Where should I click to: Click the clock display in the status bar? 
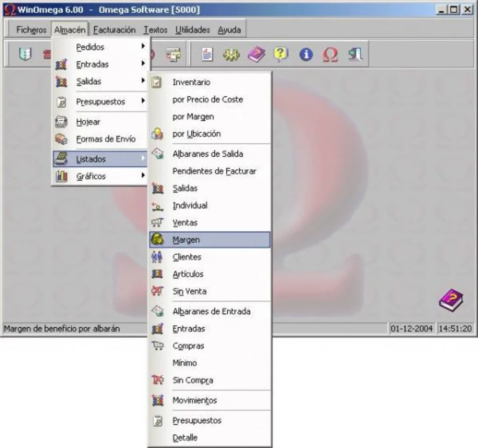(455, 329)
